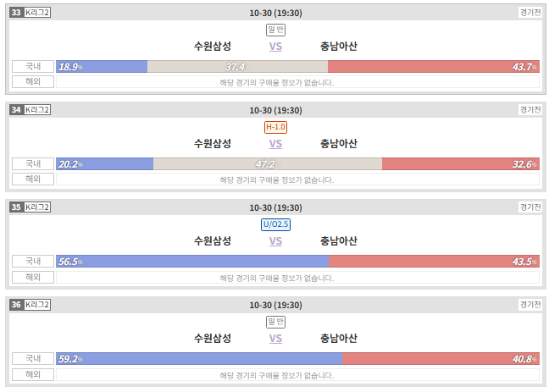549x392 pixels.
Task: Click the 경기전 status label in match 35
Action: tap(530, 207)
